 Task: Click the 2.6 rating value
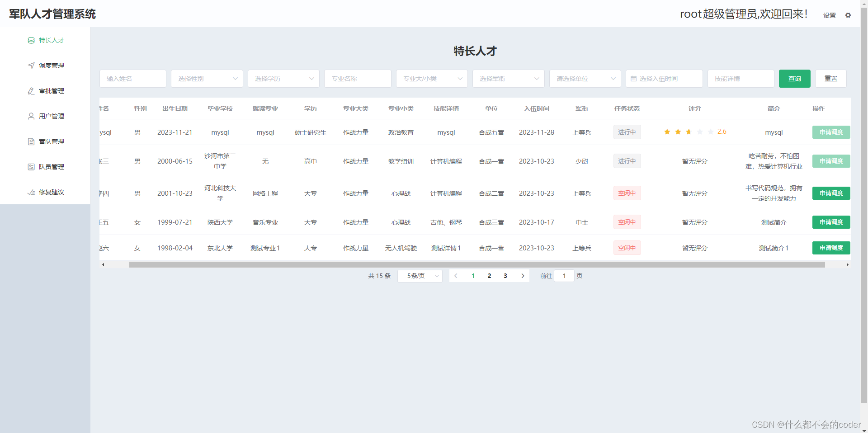tap(722, 132)
